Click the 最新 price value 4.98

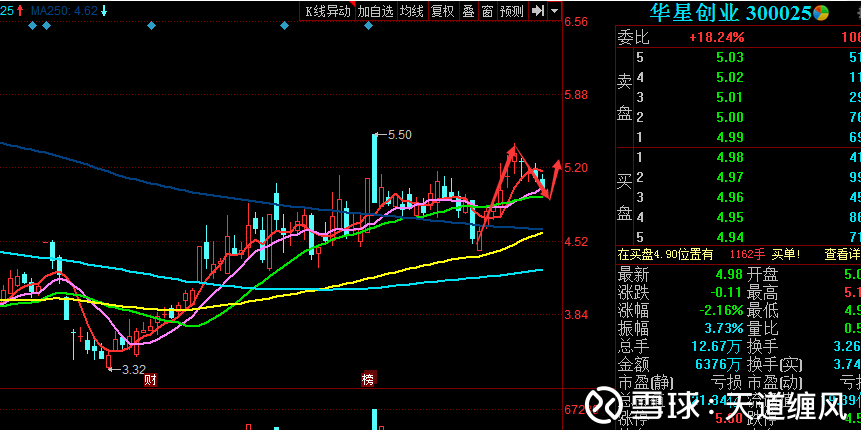[x=729, y=273]
